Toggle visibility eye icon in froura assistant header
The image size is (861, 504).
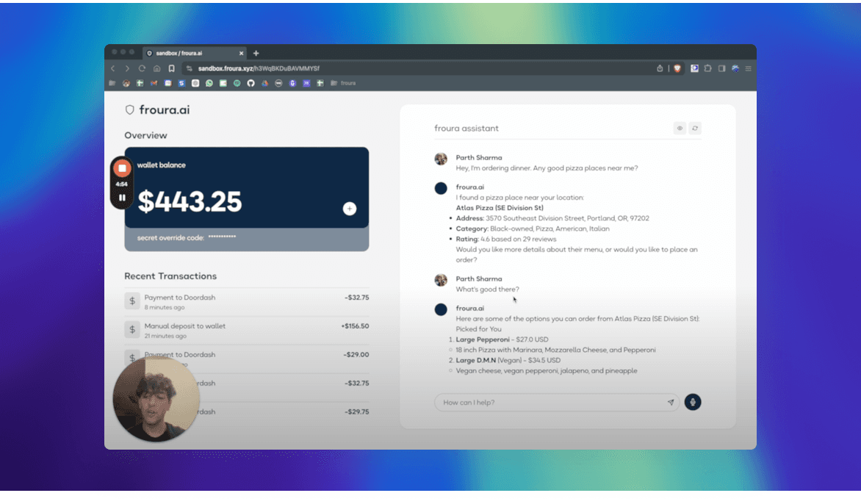point(680,129)
